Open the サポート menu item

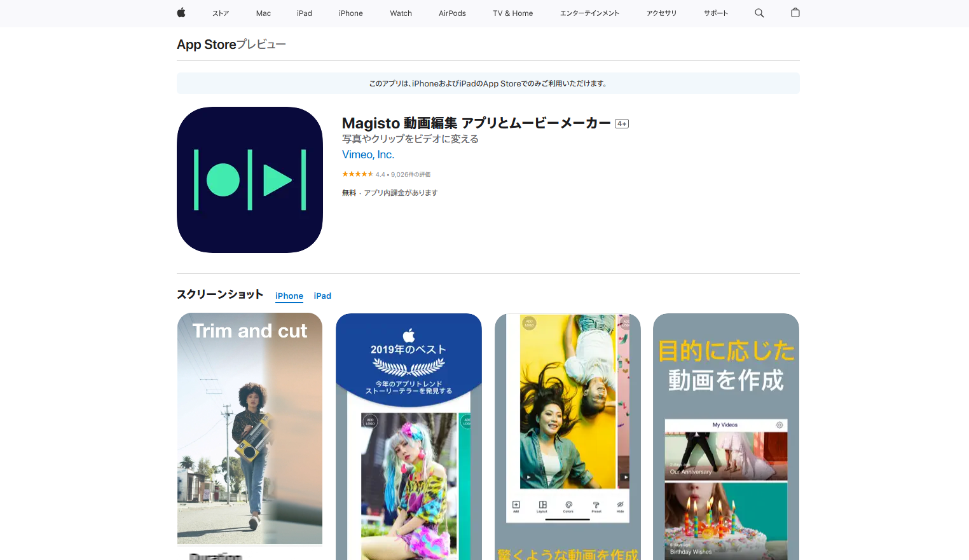click(715, 13)
